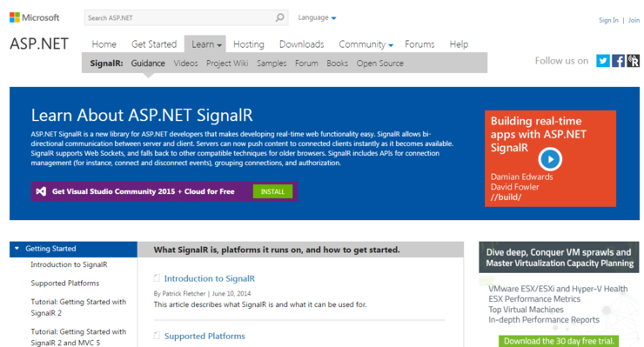Open the Open Source subnav link
The width and height of the screenshot is (644, 347).
[380, 63]
